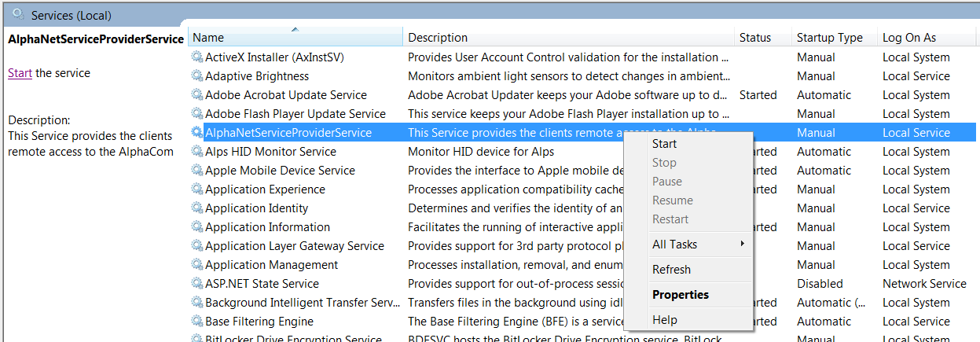Select the Alps HID Monitor Service row
This screenshot has height=342, width=980.
(270, 152)
